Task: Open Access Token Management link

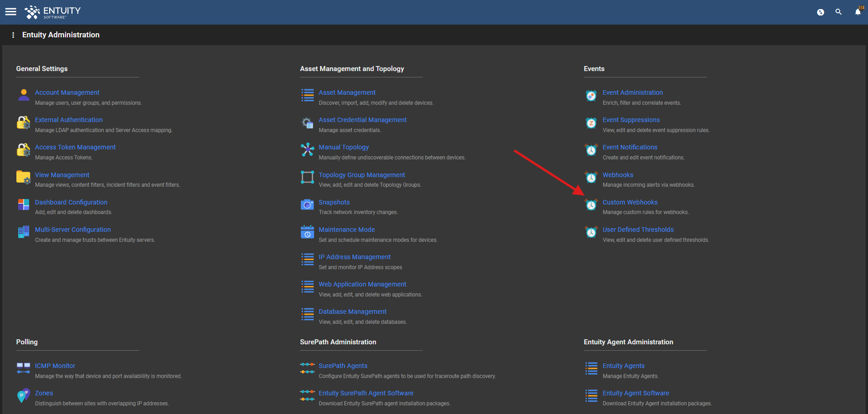Action: tap(75, 147)
